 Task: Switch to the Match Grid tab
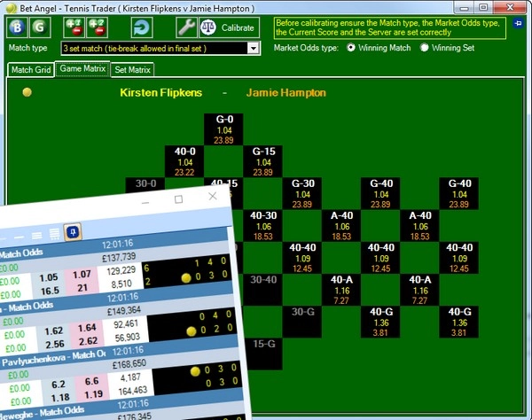(31, 70)
